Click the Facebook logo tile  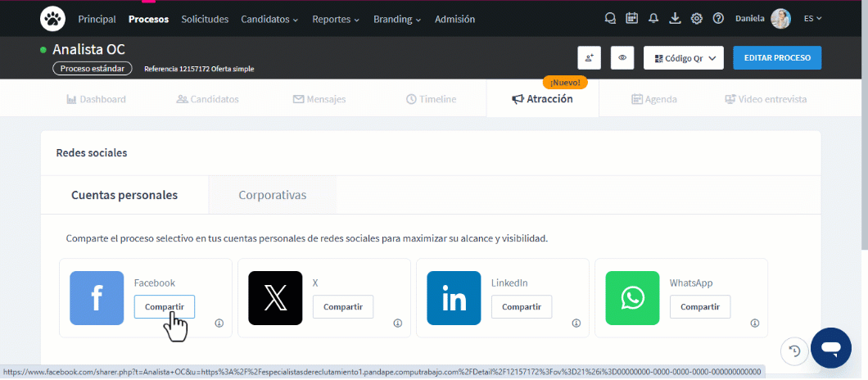[x=97, y=298]
